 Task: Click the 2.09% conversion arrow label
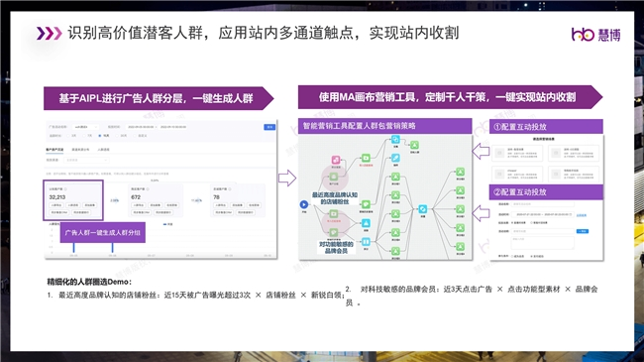tap(115, 200)
